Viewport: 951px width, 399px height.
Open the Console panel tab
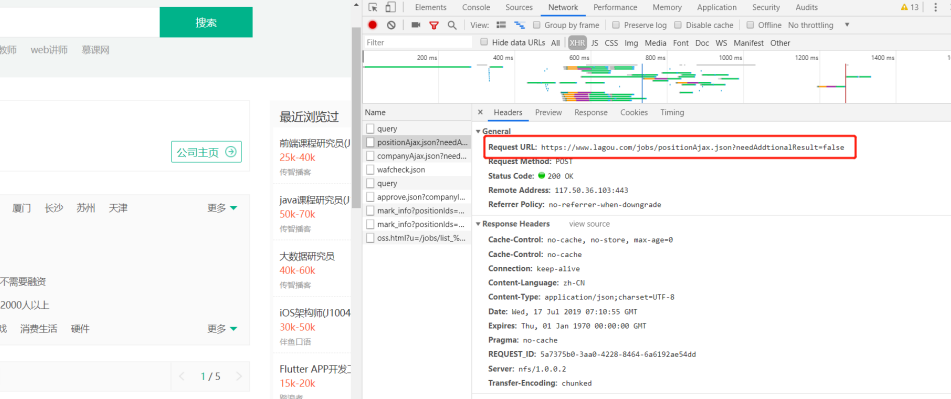tap(476, 7)
